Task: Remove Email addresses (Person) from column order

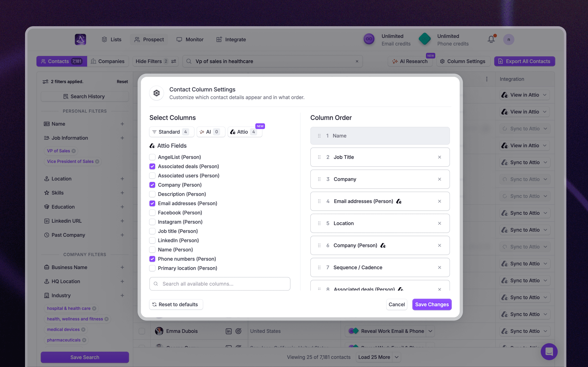Action: coord(439,201)
